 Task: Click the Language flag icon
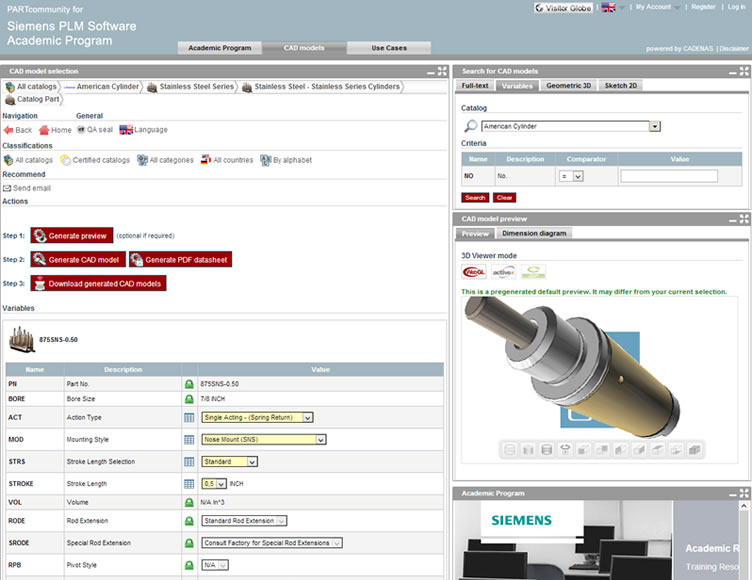126,130
